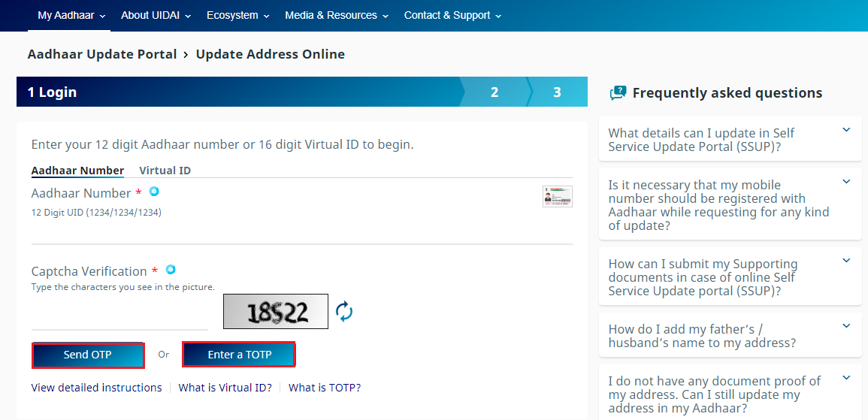868x420 pixels.
Task: Click the 'Frequently asked questions' heading
Action: pyautogui.click(x=727, y=93)
